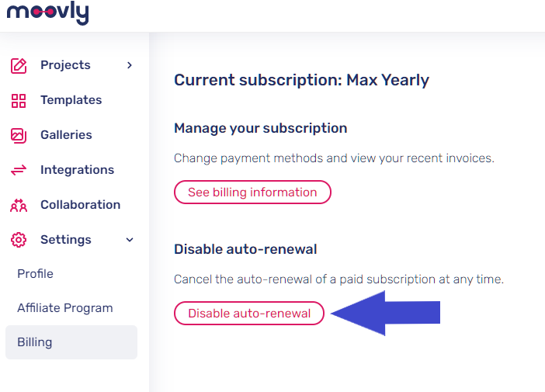Image resolution: width=545 pixels, height=392 pixels.
Task: Collapse the Settings submenu chevron
Action: click(x=130, y=240)
